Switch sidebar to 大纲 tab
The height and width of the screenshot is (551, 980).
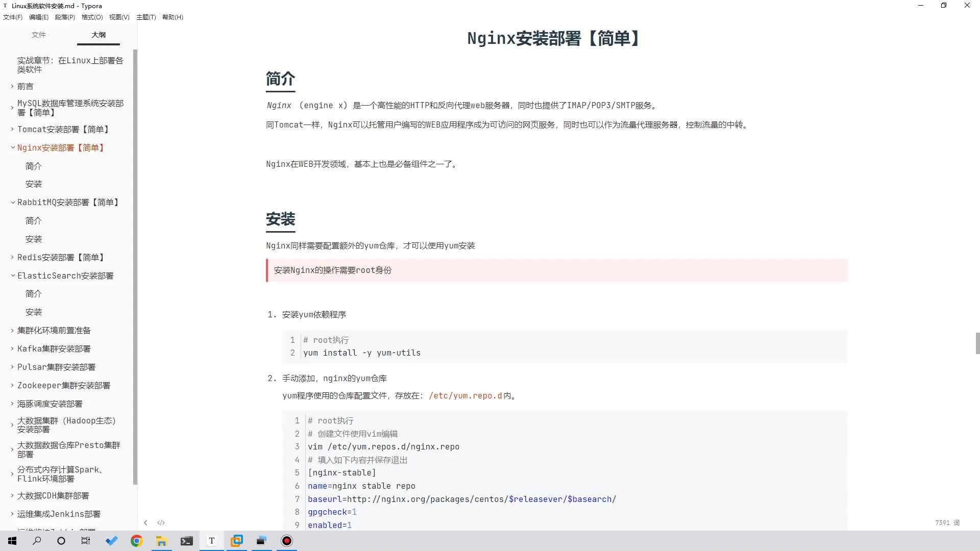point(99,35)
